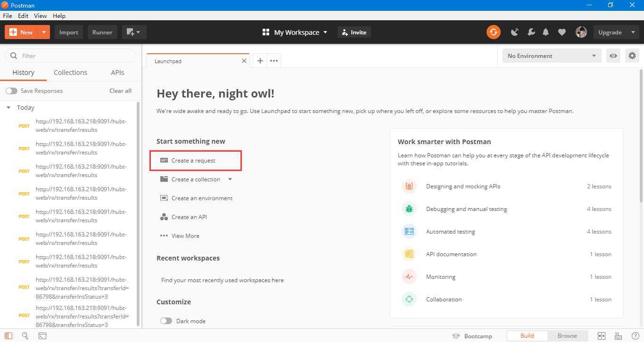Open manage environments gear icon

[x=632, y=56]
